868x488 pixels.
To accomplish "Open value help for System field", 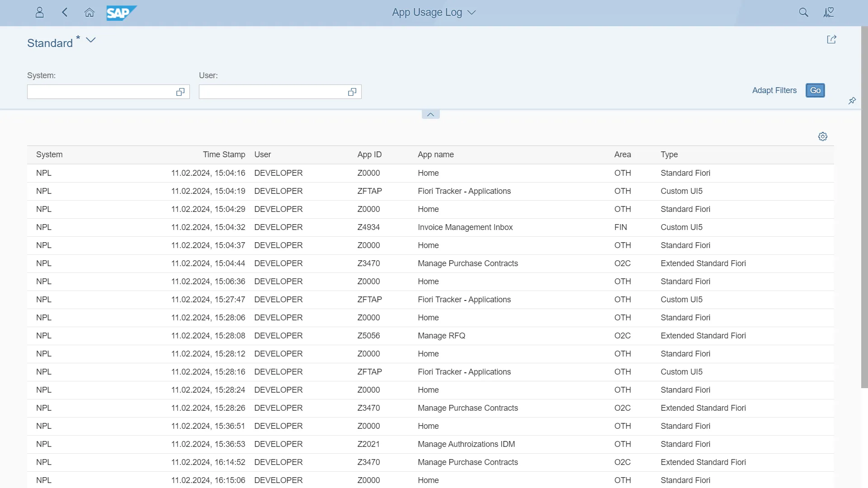I will 180,92.
